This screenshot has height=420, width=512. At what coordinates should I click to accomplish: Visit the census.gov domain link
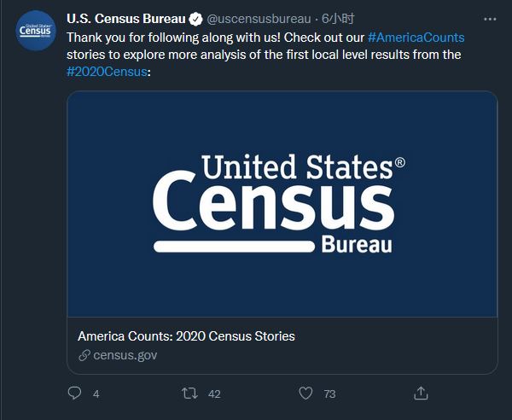(125, 356)
